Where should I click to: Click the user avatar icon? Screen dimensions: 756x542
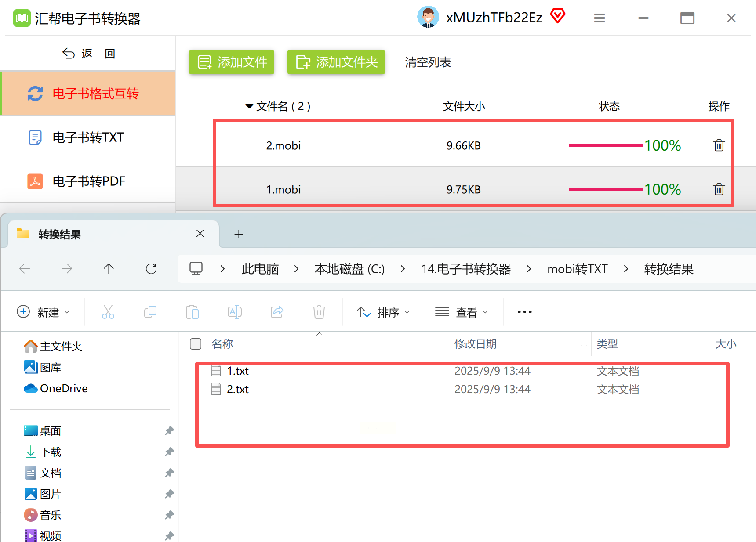[x=428, y=17]
